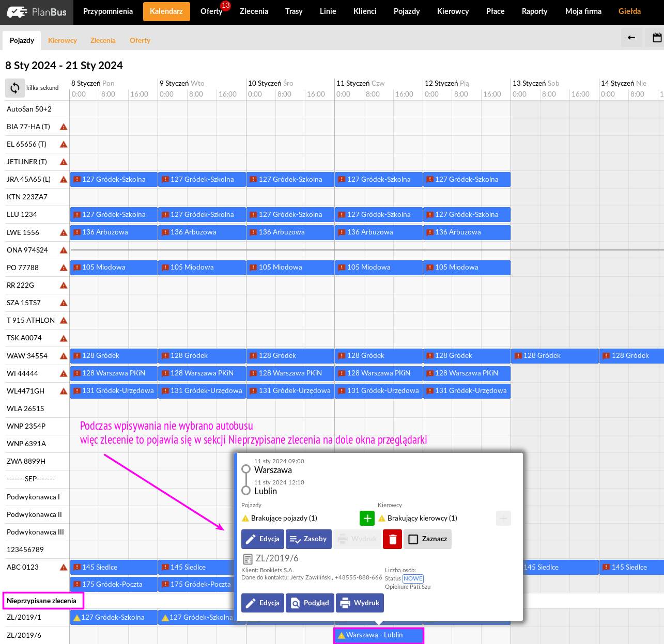
Task: Open 136 Arbuzowa event on 10 Styczeń
Action: pos(290,232)
